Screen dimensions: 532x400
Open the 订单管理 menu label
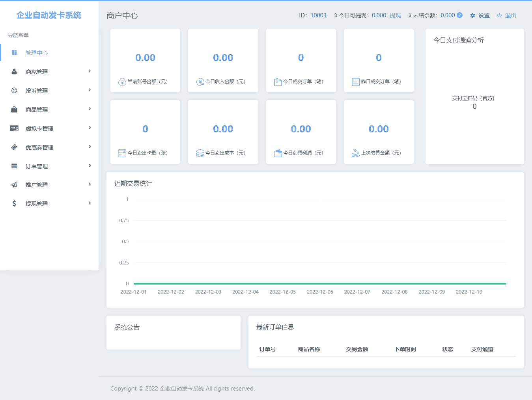coord(37,166)
